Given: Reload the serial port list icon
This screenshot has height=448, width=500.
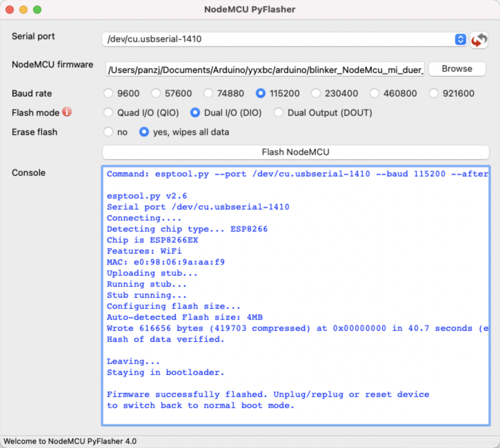Looking at the screenshot, I should 479,40.
